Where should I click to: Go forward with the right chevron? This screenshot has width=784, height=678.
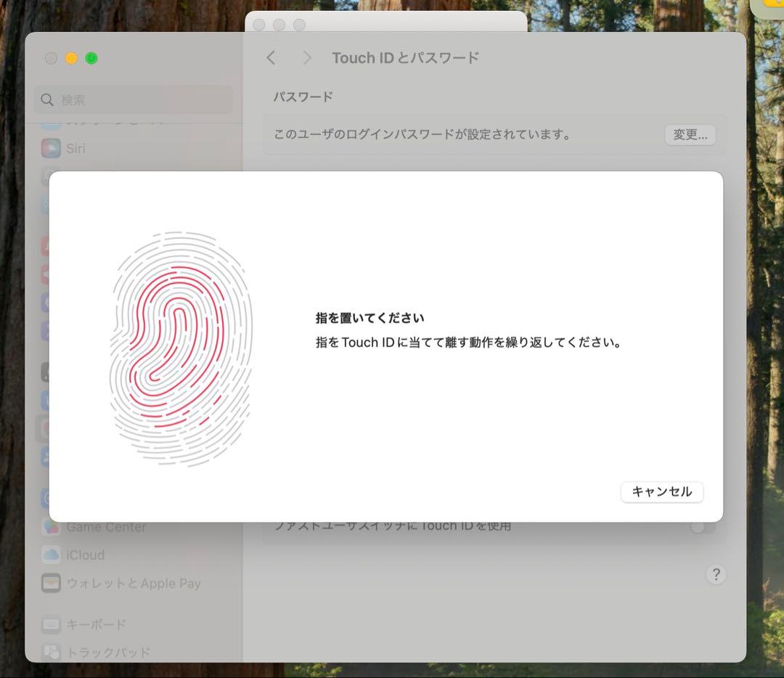coord(307,58)
